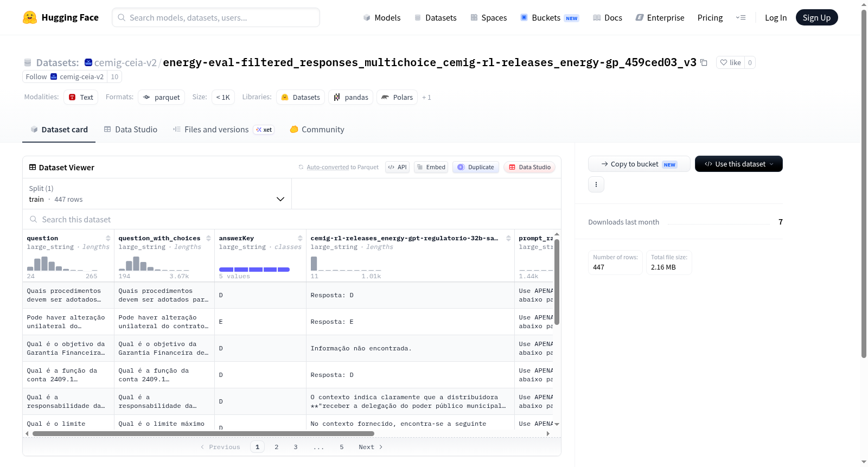
Task: Open the cemig-ceia-v2 organization avatar
Action: pyautogui.click(x=88, y=62)
